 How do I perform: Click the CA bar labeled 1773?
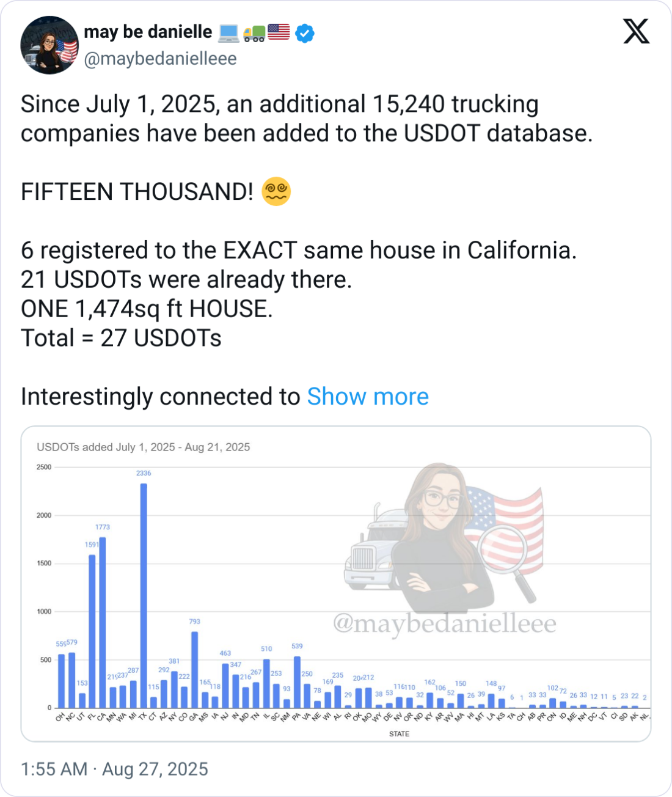103,622
